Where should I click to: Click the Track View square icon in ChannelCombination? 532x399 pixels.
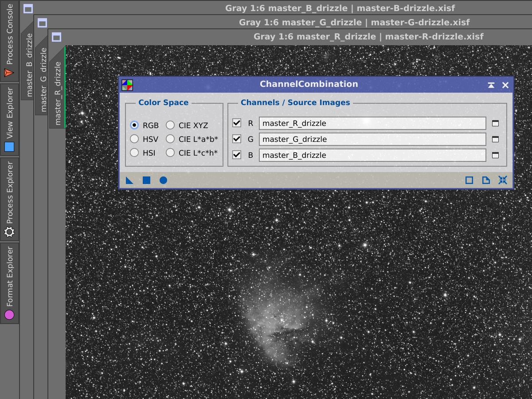tap(469, 180)
